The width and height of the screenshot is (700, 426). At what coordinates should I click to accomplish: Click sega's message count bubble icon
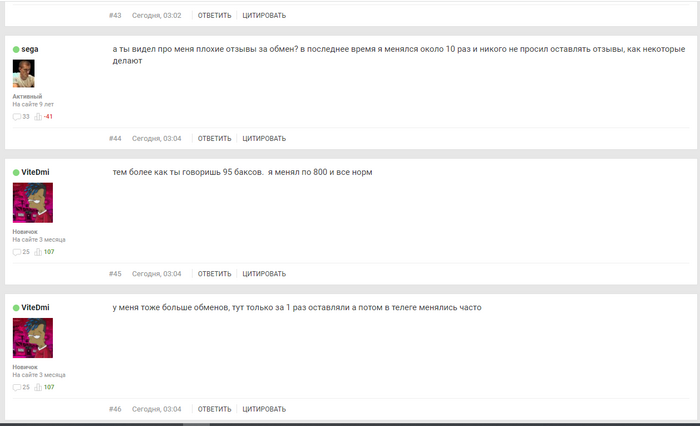tap(17, 117)
